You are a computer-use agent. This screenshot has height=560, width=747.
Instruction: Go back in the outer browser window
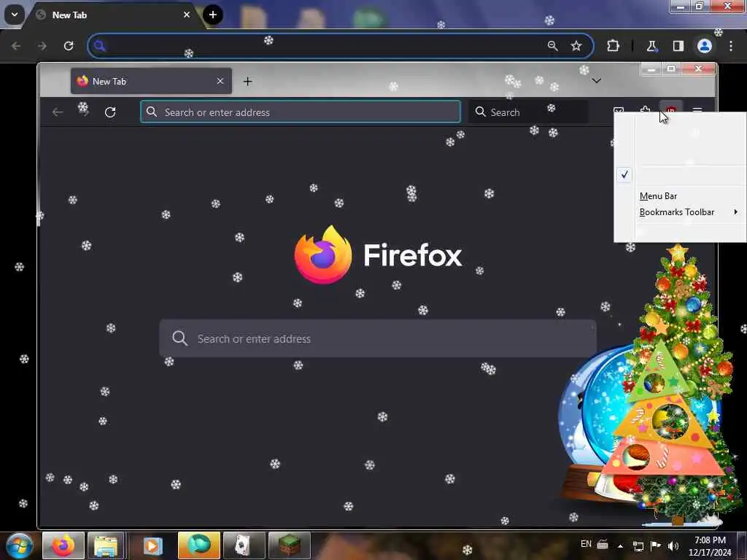(x=16, y=46)
